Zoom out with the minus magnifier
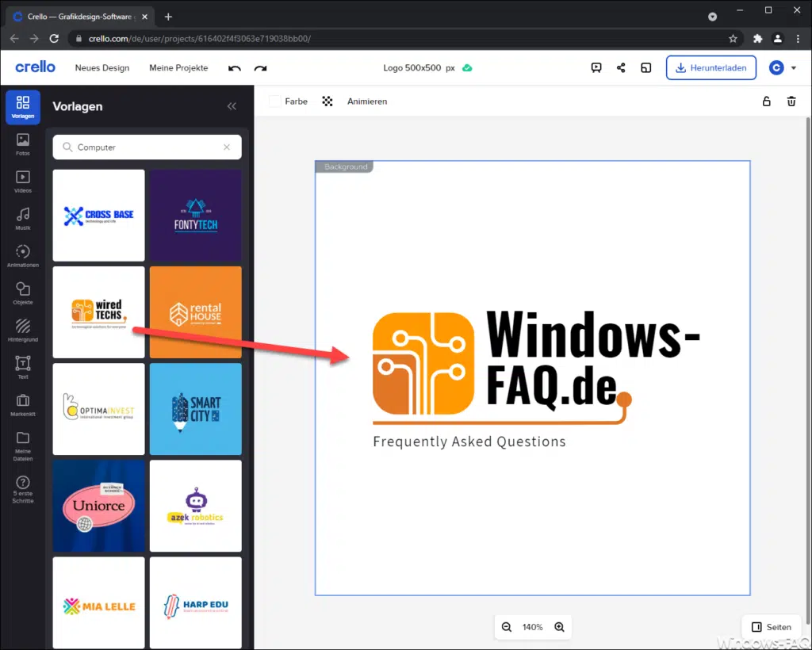The width and height of the screenshot is (812, 650). pyautogui.click(x=507, y=627)
